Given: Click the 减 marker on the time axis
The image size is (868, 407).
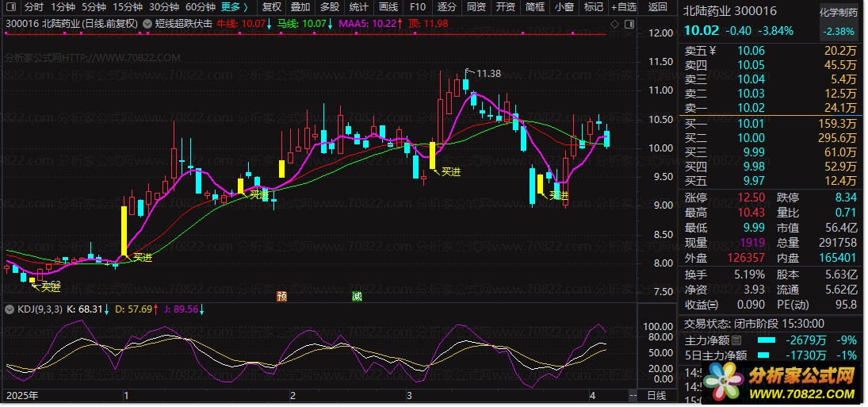Looking at the screenshot, I should tap(357, 297).
